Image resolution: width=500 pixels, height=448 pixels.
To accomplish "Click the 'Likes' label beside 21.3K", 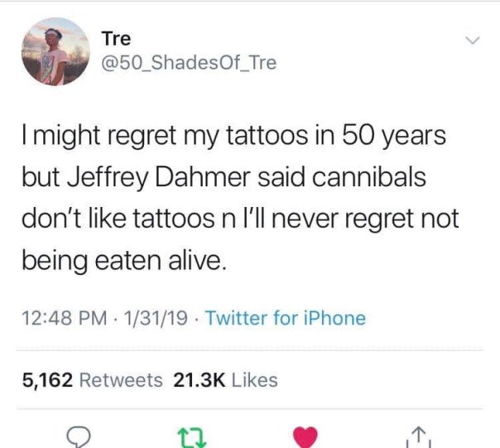I will [255, 380].
